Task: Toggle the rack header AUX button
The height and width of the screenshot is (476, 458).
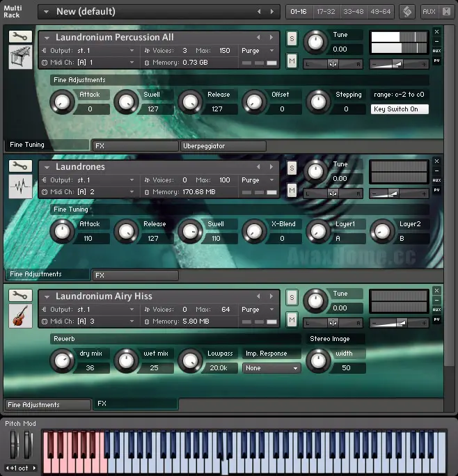Action: [x=429, y=12]
